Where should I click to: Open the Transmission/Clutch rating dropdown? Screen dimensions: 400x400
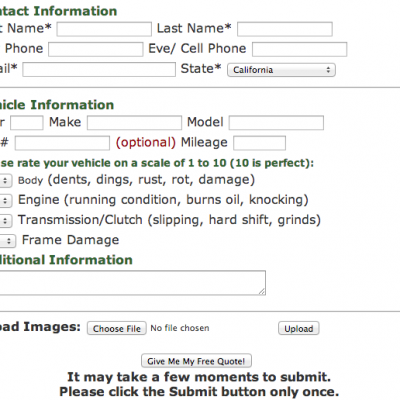click(6, 221)
